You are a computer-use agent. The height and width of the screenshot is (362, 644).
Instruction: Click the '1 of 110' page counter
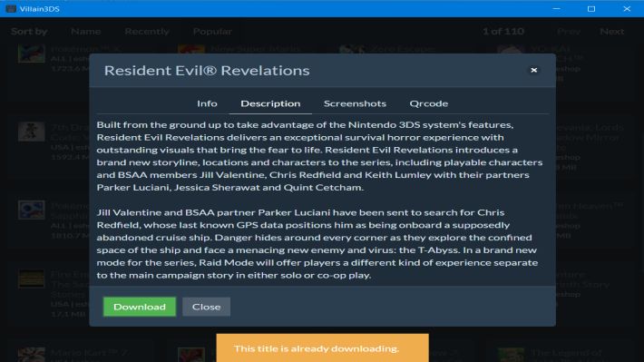coord(503,31)
